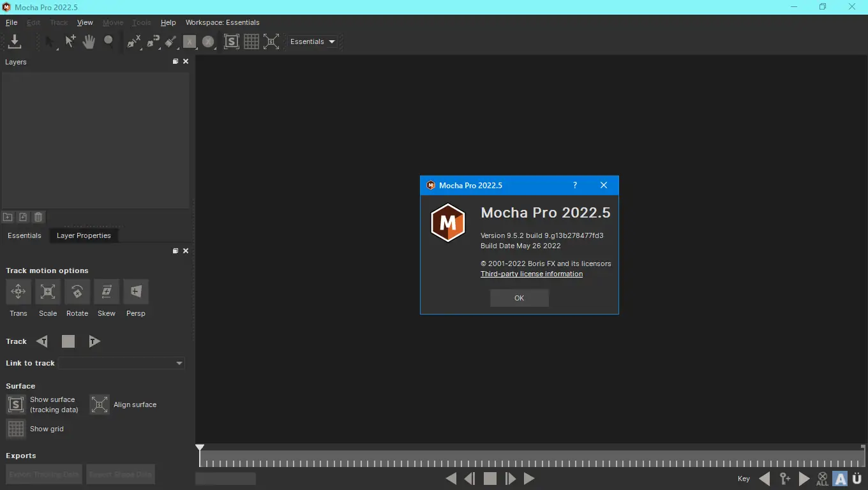The image size is (868, 490).
Task: Switch to the Layer Properties tab
Action: (84, 235)
